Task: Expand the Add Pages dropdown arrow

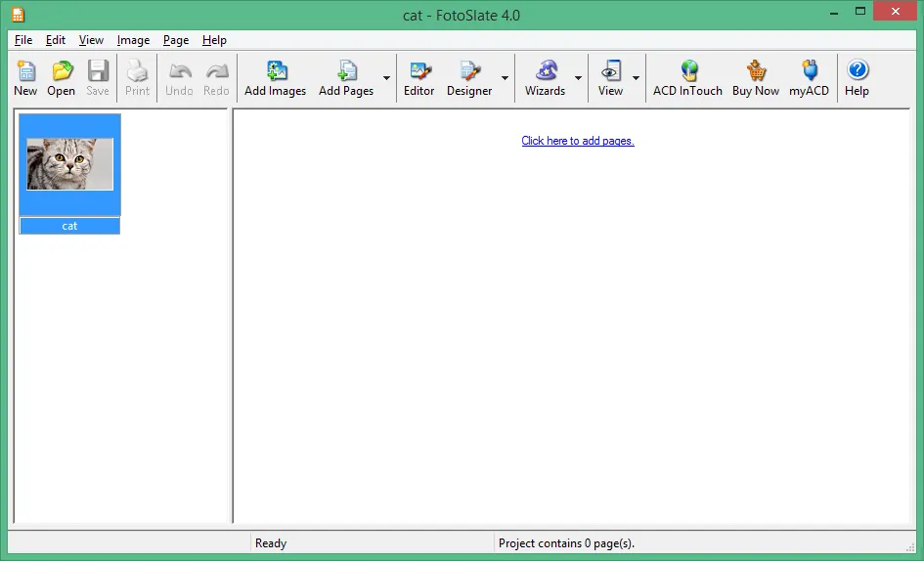Action: click(x=386, y=78)
